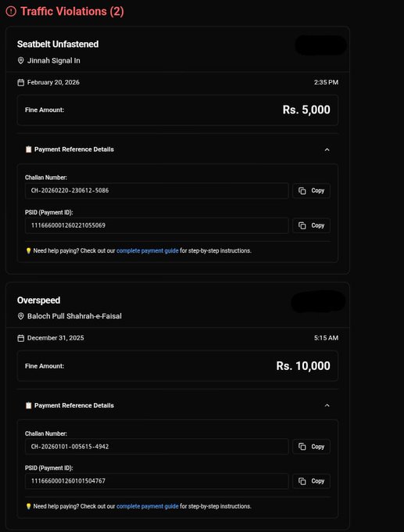Click calendar icon next to December 31, 2025
The width and height of the screenshot is (404, 532).
[20, 338]
